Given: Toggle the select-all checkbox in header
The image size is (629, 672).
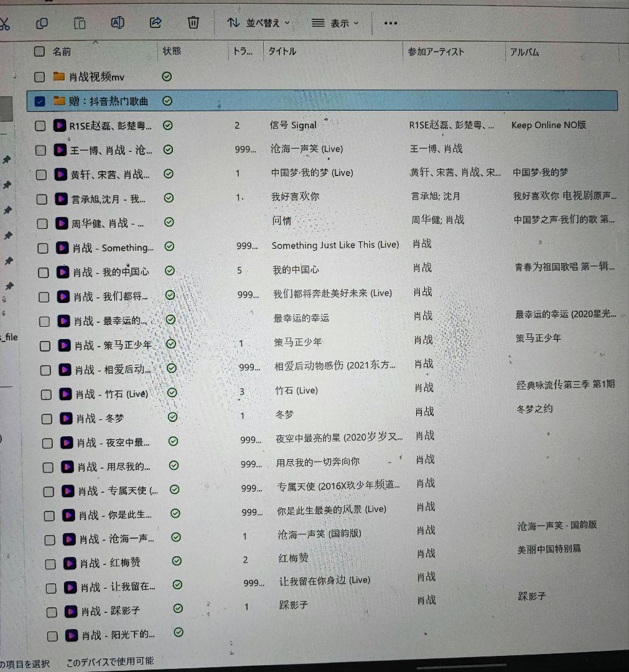Looking at the screenshot, I should tap(39, 51).
